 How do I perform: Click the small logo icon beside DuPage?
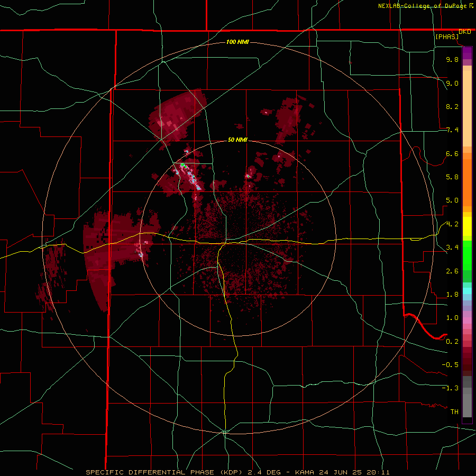471,5
